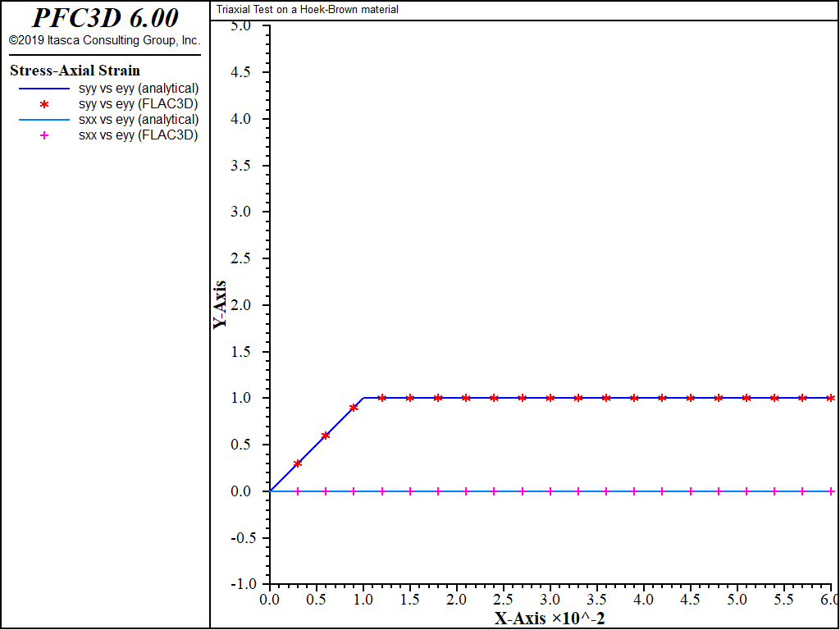This screenshot has width=840, height=630.
Task: Click the syy data marker at strain 3.0
Action: [550, 398]
